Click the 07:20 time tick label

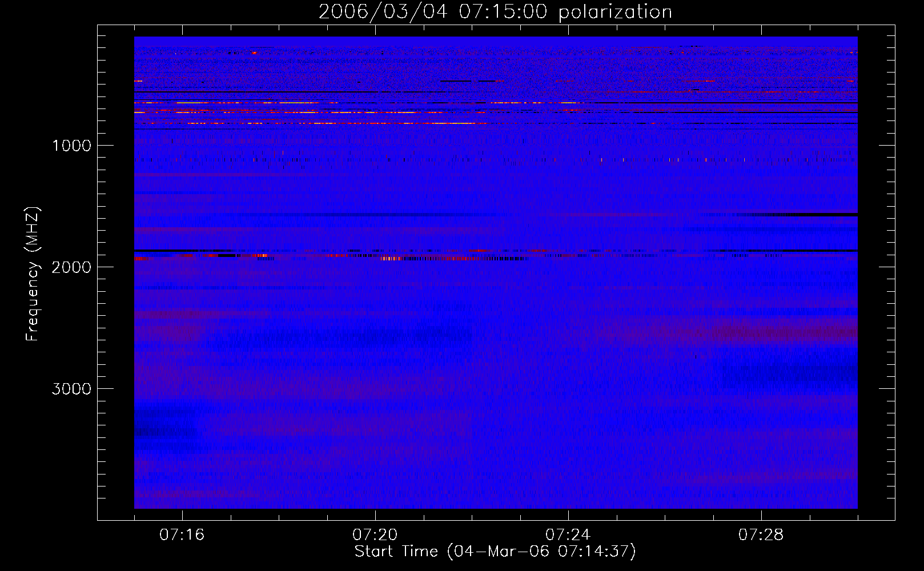tap(375, 535)
